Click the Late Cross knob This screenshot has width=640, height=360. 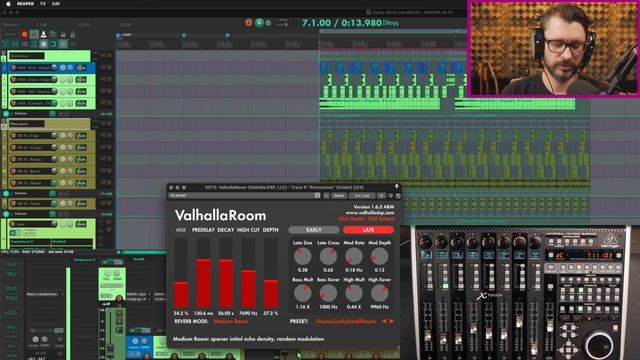[x=328, y=257]
